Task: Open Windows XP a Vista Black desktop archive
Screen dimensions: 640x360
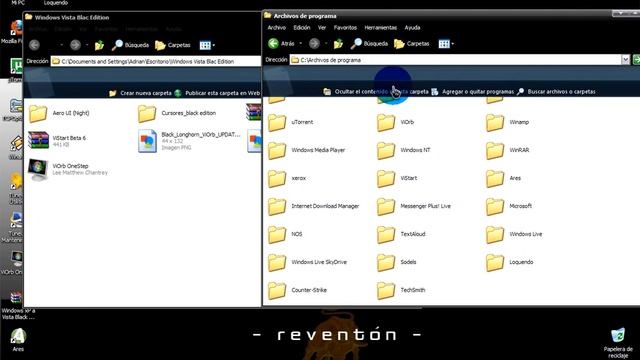Action: [18, 306]
